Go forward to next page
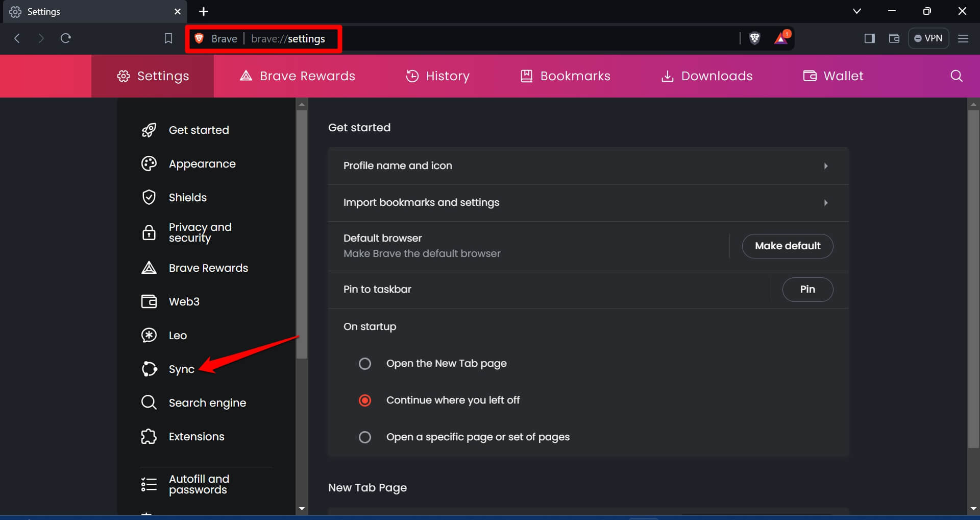The image size is (980, 520). 41,38
